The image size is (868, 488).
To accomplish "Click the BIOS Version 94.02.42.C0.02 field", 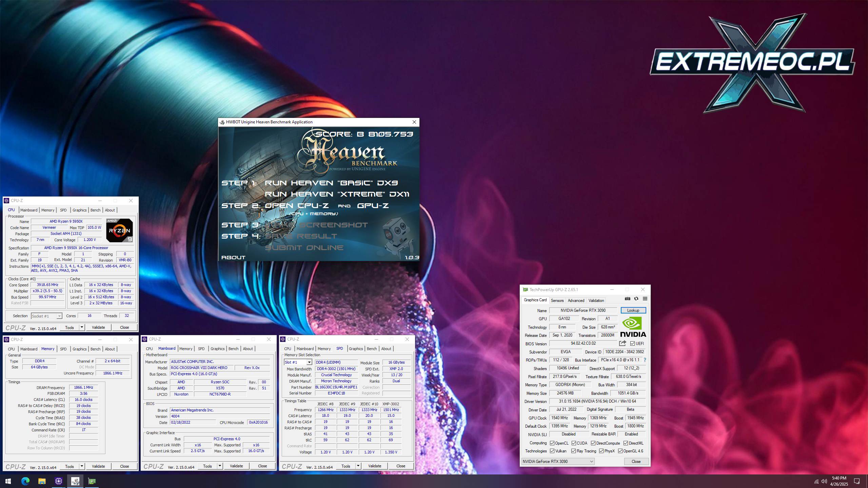I will pos(583,343).
